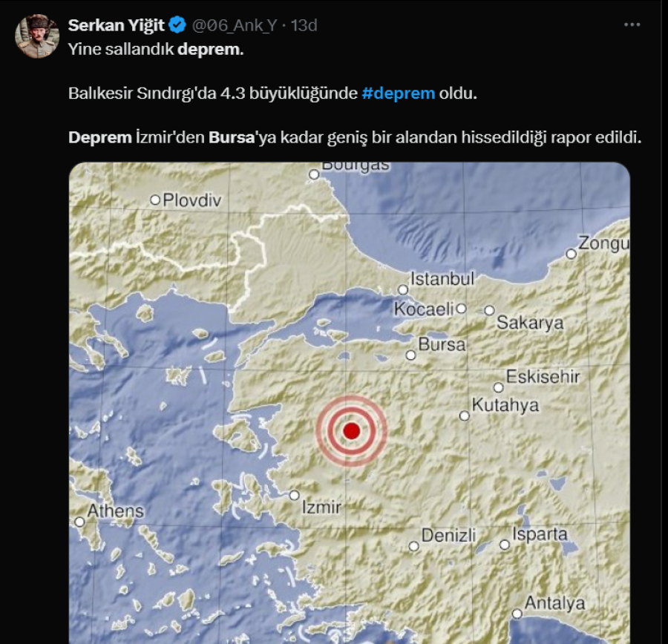
Task: Click the Bursa city marker
Action: point(410,355)
